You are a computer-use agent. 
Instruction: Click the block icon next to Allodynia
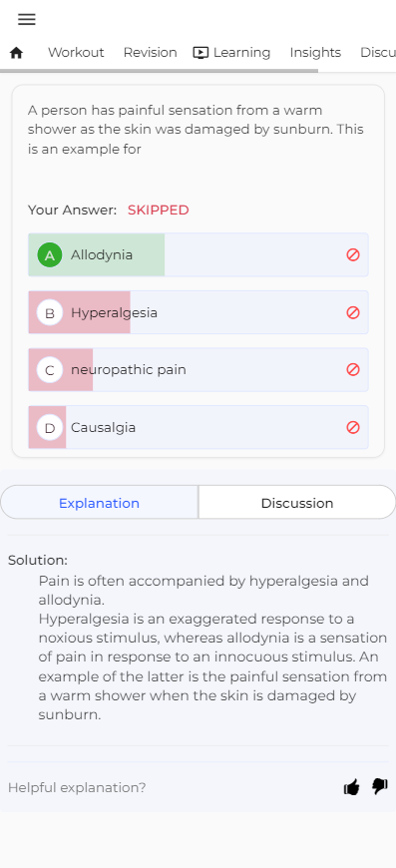(x=353, y=254)
